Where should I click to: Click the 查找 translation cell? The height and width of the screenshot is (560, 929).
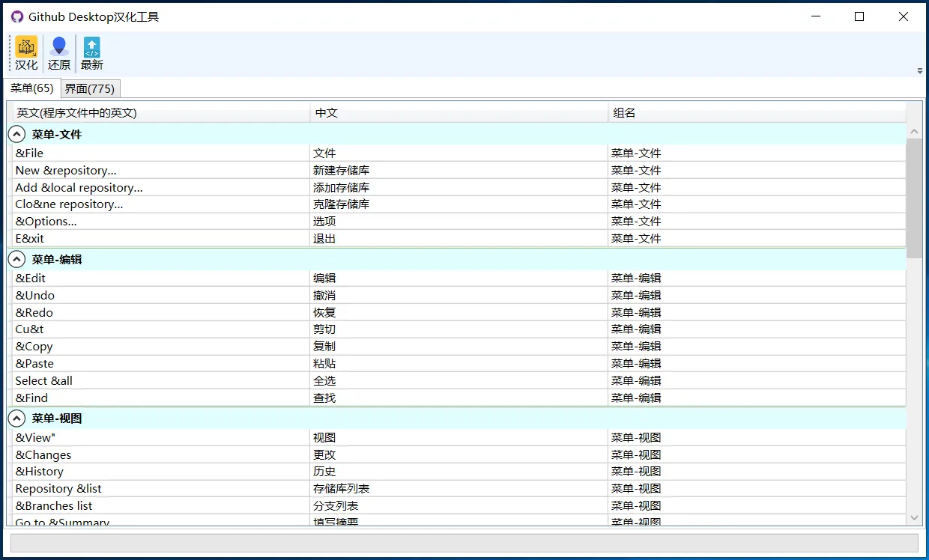(x=459, y=398)
